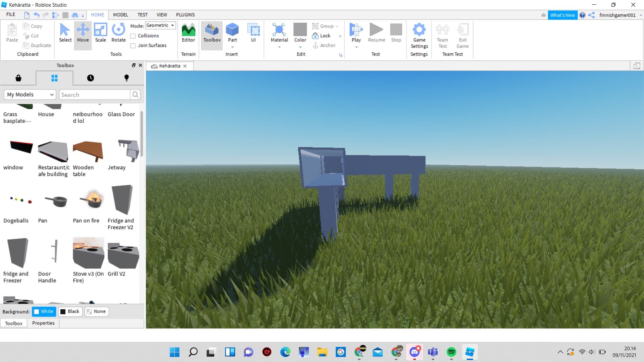Open Game Settings

419,36
